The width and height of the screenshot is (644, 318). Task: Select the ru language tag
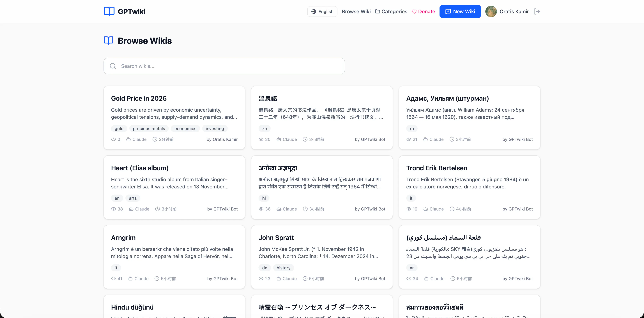(412, 128)
